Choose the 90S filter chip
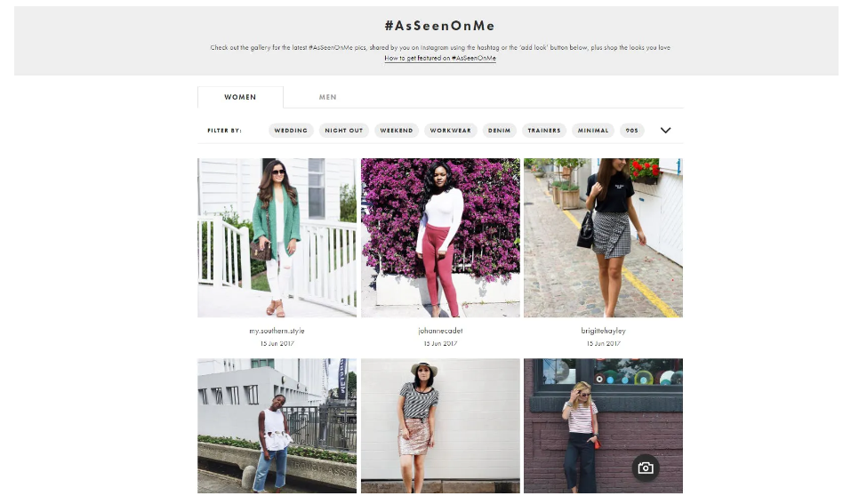Image resolution: width=851 pixels, height=504 pixels. pyautogui.click(x=631, y=130)
